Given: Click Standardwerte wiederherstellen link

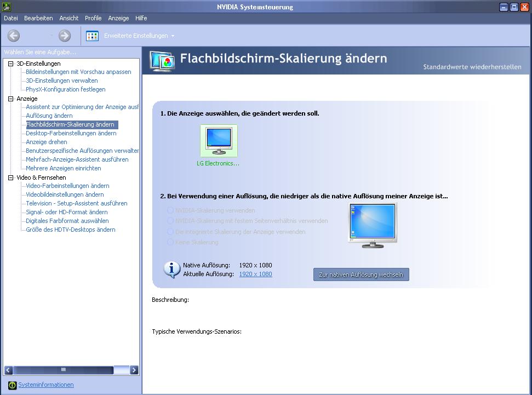Looking at the screenshot, I should coord(472,67).
